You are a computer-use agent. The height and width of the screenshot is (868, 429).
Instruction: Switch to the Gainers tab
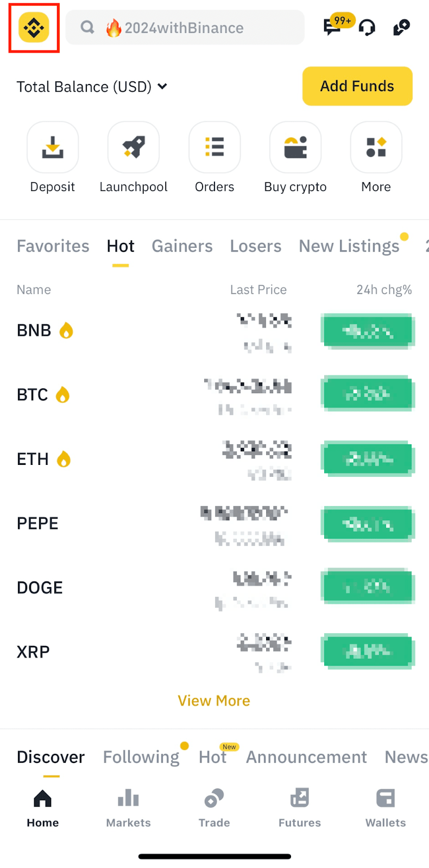tap(182, 246)
